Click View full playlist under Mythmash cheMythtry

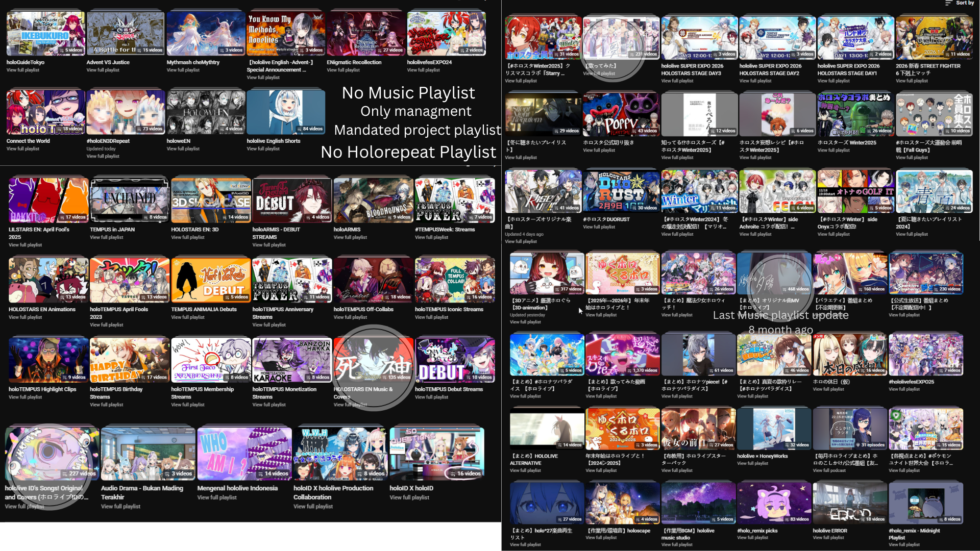point(183,70)
